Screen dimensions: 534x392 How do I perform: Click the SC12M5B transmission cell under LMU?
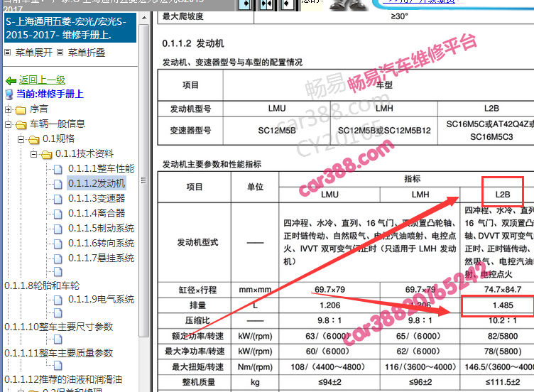tap(277, 131)
